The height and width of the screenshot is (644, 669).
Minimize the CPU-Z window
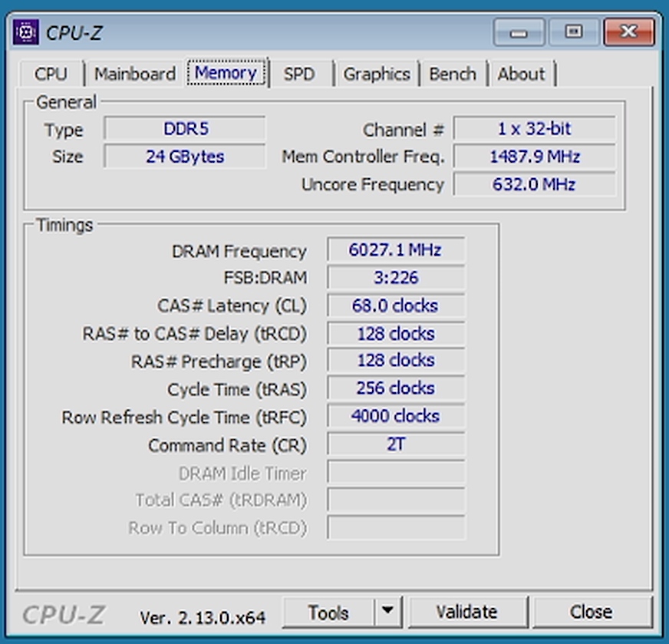coord(519,32)
